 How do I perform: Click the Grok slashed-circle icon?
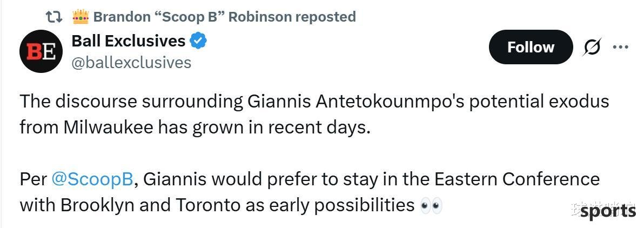click(x=592, y=48)
